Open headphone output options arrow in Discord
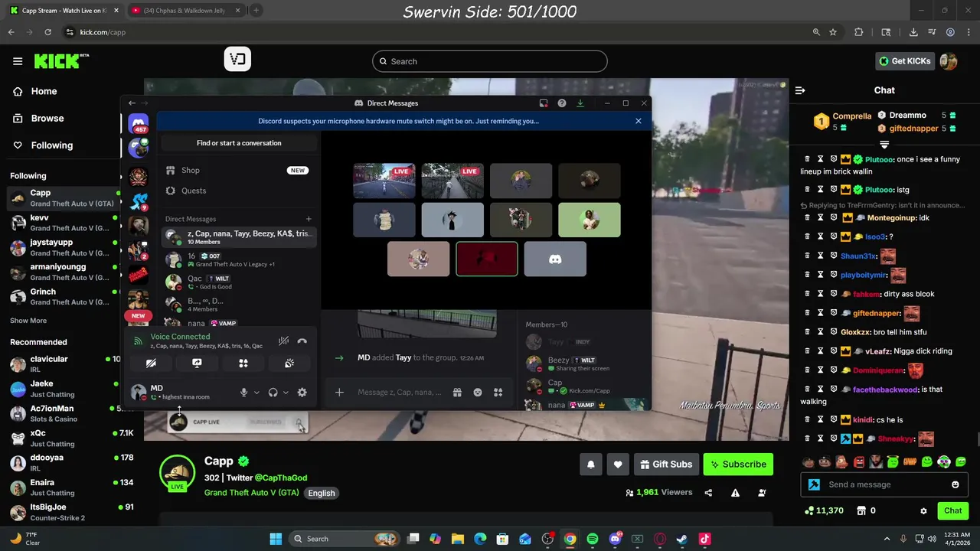Screen dimensions: 980x551 [x=286, y=393]
